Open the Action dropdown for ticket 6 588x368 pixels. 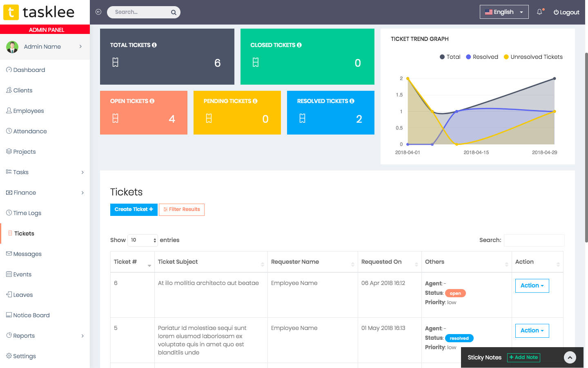pyautogui.click(x=532, y=285)
